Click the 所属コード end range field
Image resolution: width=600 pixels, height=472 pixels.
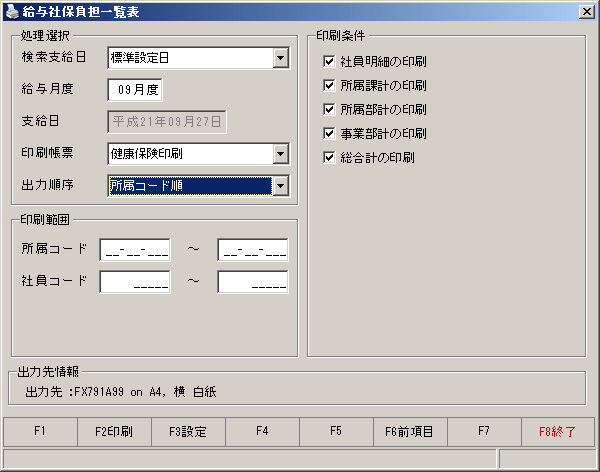tap(253, 250)
